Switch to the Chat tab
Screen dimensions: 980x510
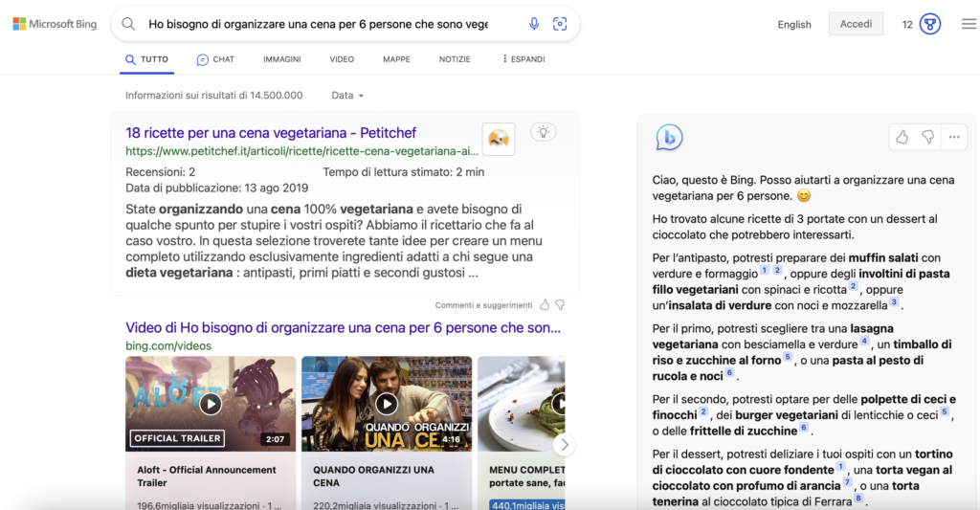(x=215, y=59)
